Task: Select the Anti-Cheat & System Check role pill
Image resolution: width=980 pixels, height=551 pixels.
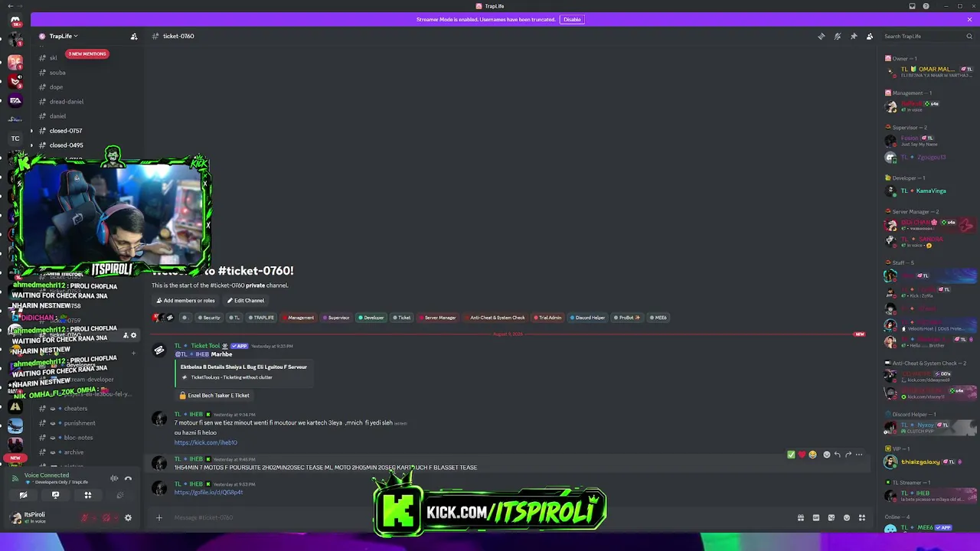Action: 495,318
